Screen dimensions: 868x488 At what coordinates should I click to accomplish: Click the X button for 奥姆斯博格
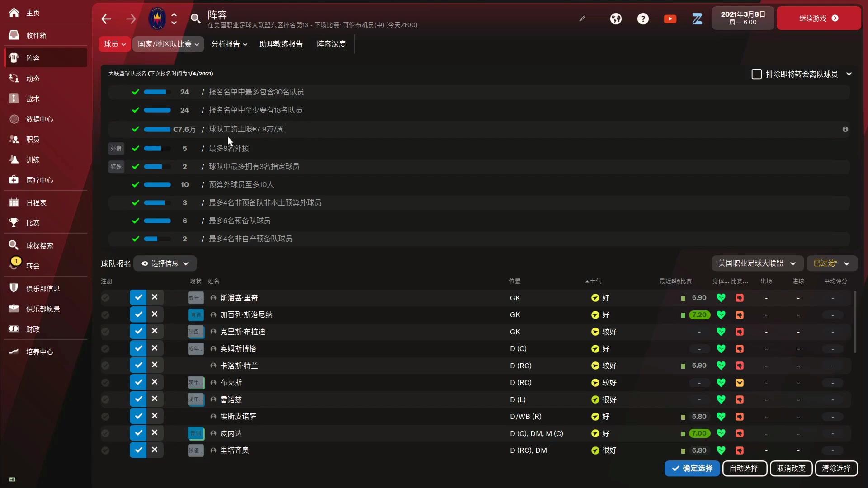click(155, 348)
